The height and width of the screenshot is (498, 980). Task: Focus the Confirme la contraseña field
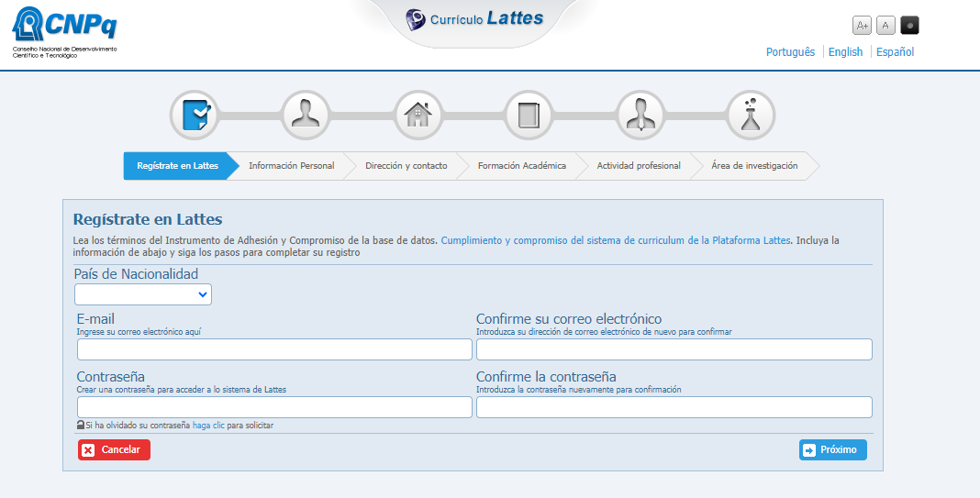tap(674, 407)
